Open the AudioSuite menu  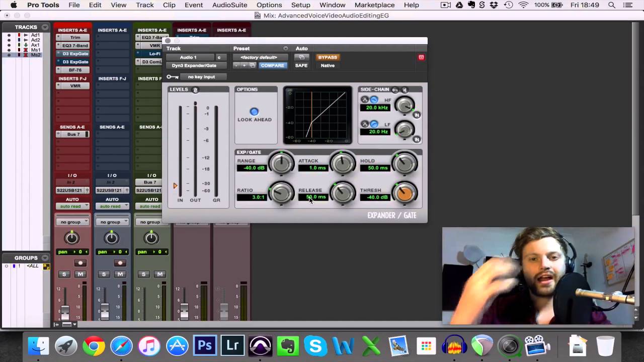(230, 5)
